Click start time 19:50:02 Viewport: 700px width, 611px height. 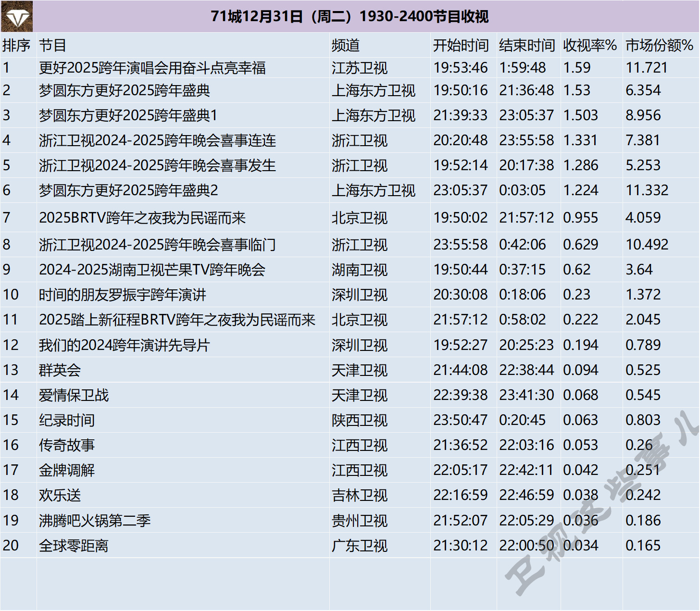461,218
